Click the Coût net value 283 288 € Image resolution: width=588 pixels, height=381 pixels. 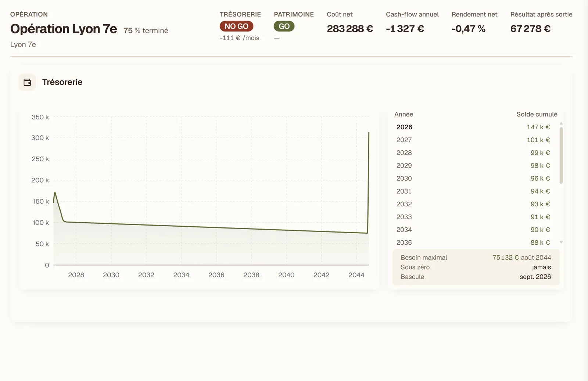point(350,29)
